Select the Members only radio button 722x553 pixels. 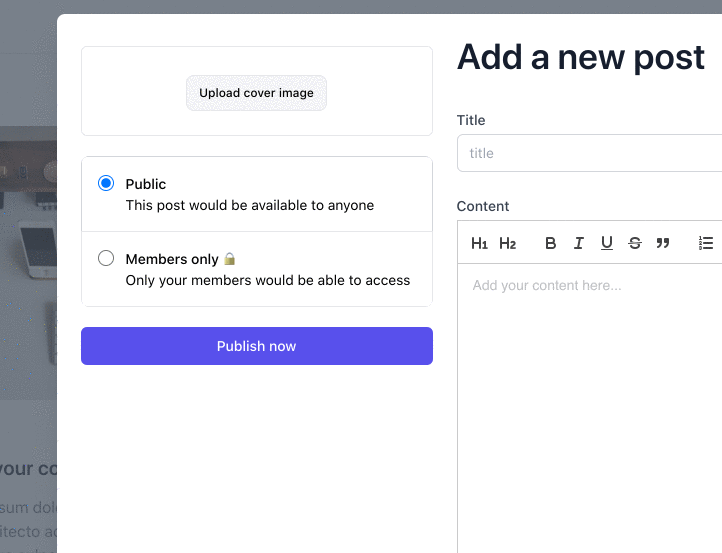pos(106,259)
